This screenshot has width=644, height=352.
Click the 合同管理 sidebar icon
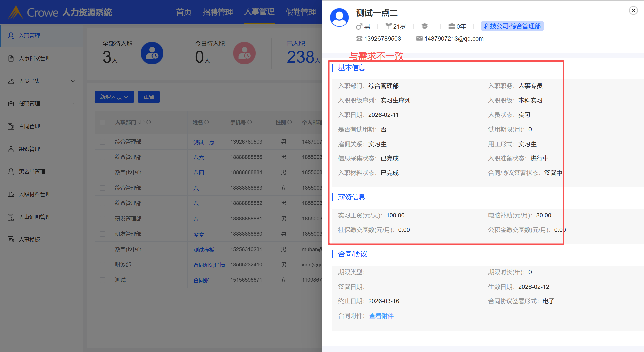11,126
